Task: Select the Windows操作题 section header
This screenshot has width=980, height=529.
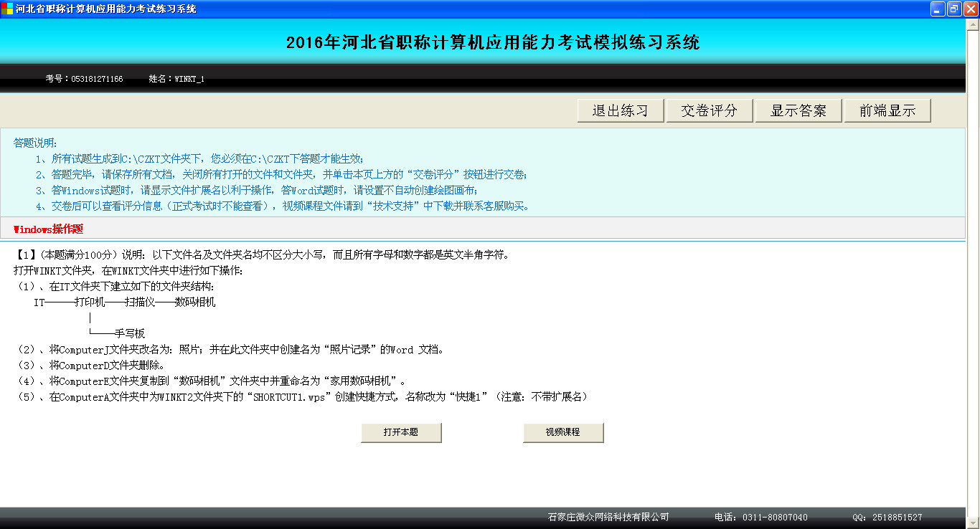Action: (48, 229)
